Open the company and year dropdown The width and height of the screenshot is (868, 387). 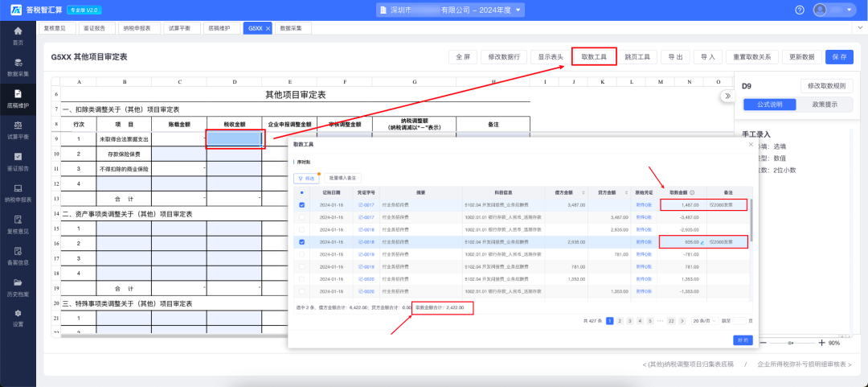click(451, 10)
